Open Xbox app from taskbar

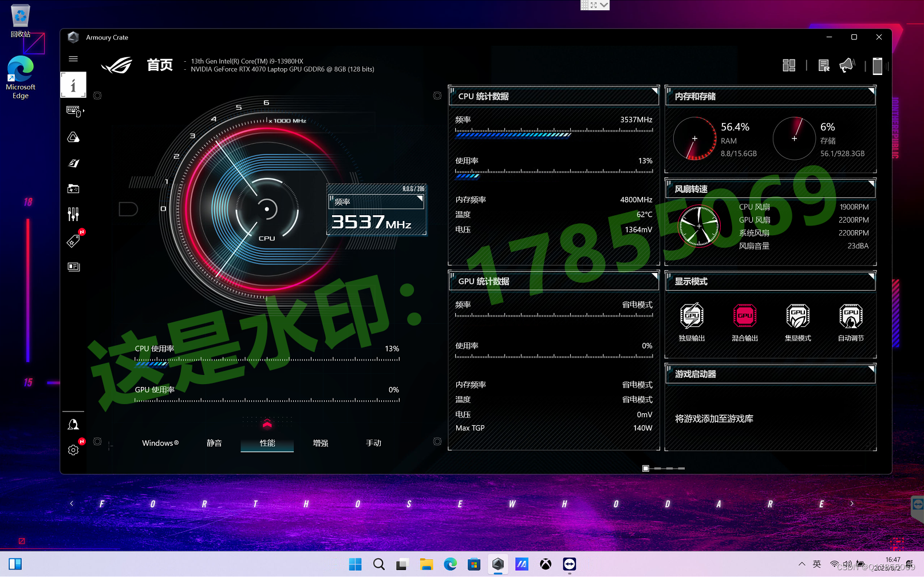[x=546, y=564]
